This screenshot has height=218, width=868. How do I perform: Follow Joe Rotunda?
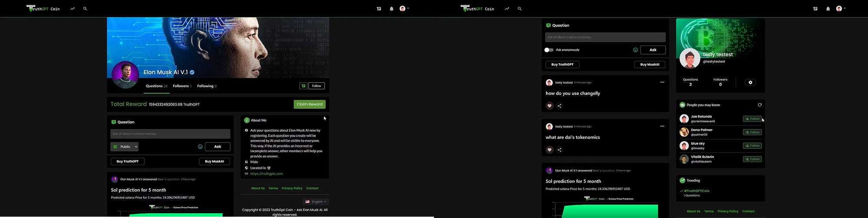(752, 119)
